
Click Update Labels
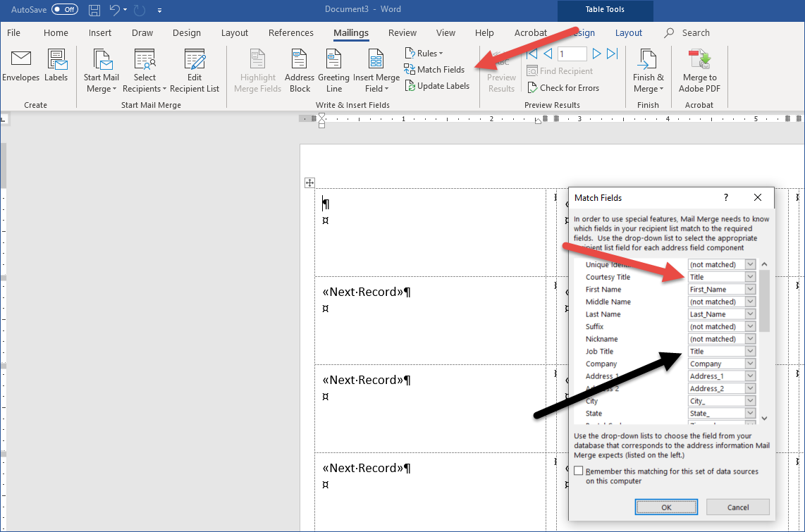437,86
